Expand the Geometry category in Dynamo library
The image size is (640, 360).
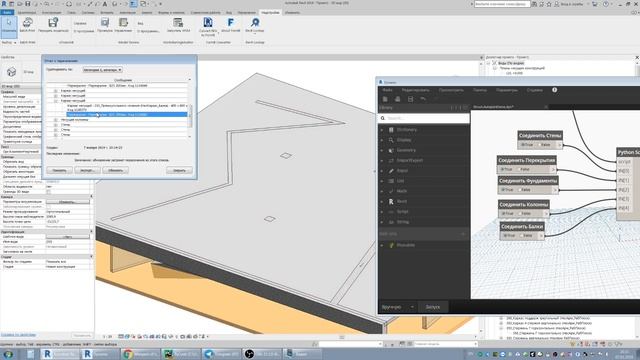382,150
